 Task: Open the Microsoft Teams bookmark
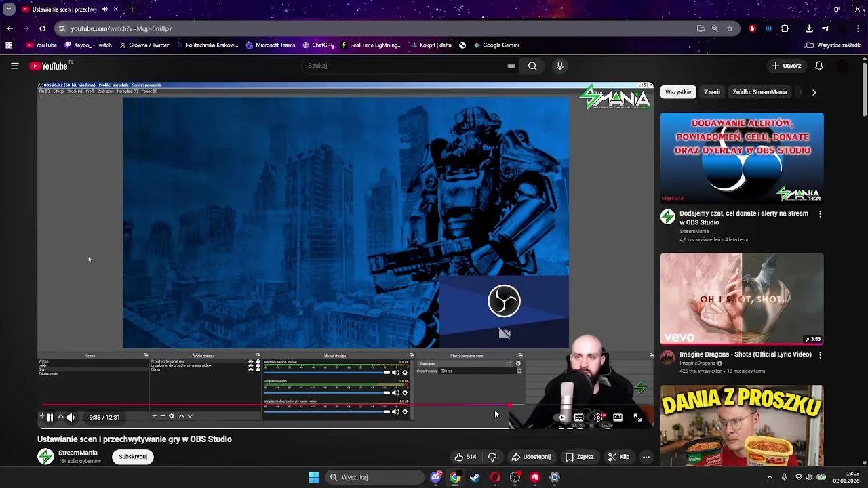pos(271,45)
